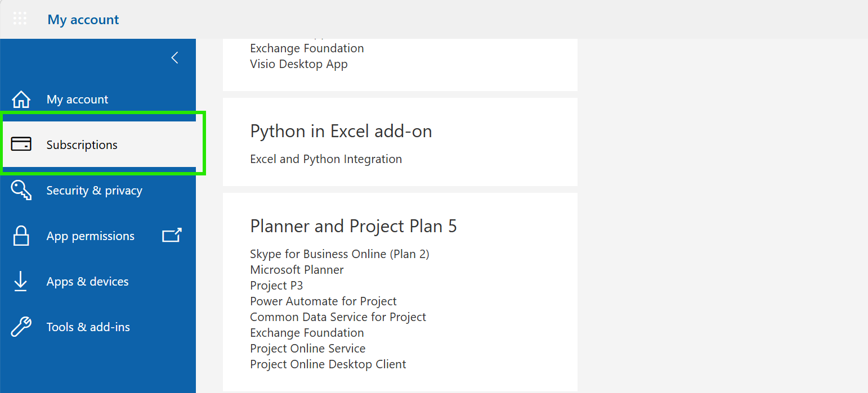Click the My account header title
The height and width of the screenshot is (393, 868).
(83, 20)
